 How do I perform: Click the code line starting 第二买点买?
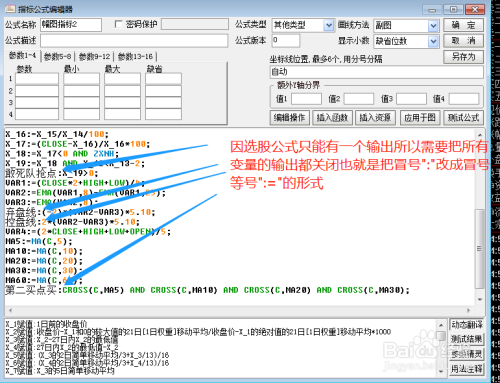[207, 290]
